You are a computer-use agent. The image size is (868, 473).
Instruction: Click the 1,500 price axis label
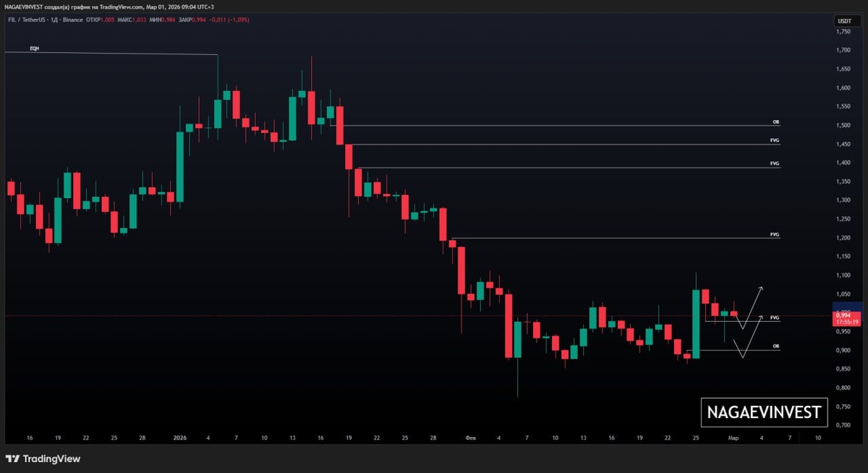(x=843, y=126)
